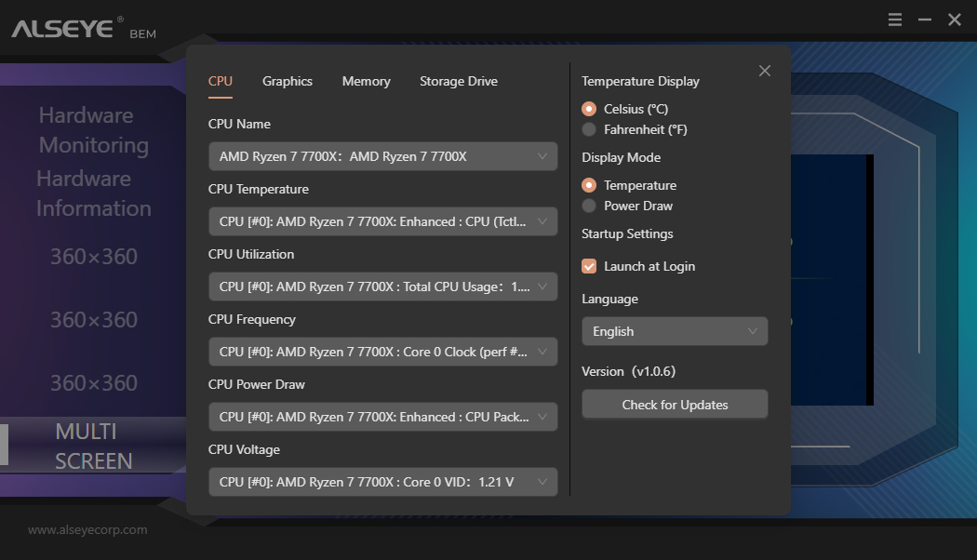Click the Temperature Display heading
The height and width of the screenshot is (560, 977).
point(640,82)
